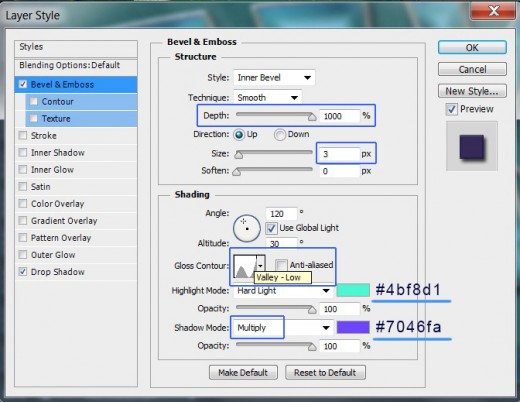Open the purple shadow color swatch

[353, 327]
